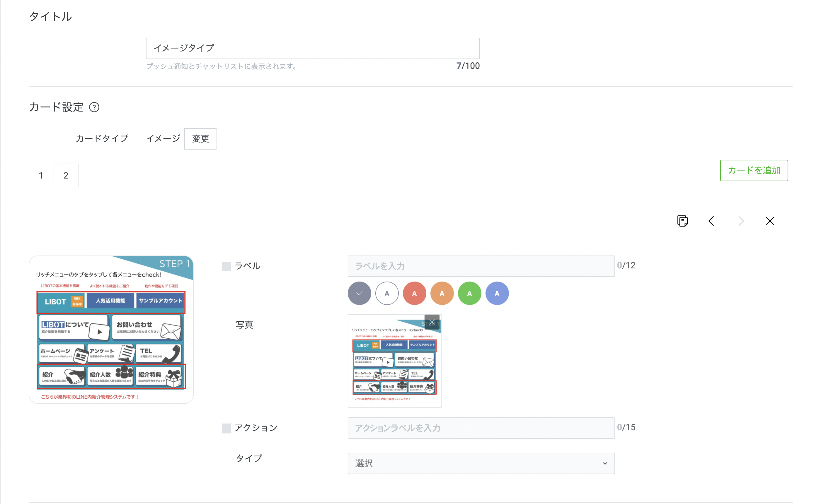Click the copy card icon
821x504 pixels.
point(682,221)
